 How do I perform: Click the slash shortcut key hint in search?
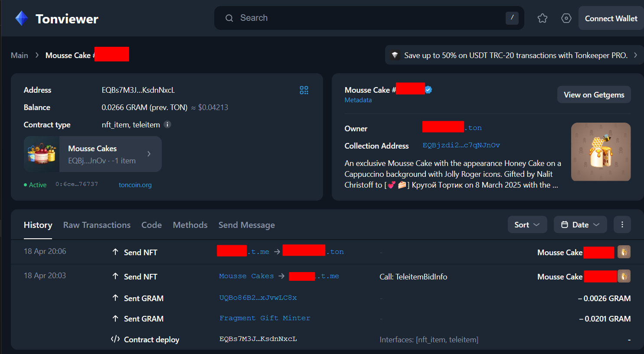click(x=512, y=18)
